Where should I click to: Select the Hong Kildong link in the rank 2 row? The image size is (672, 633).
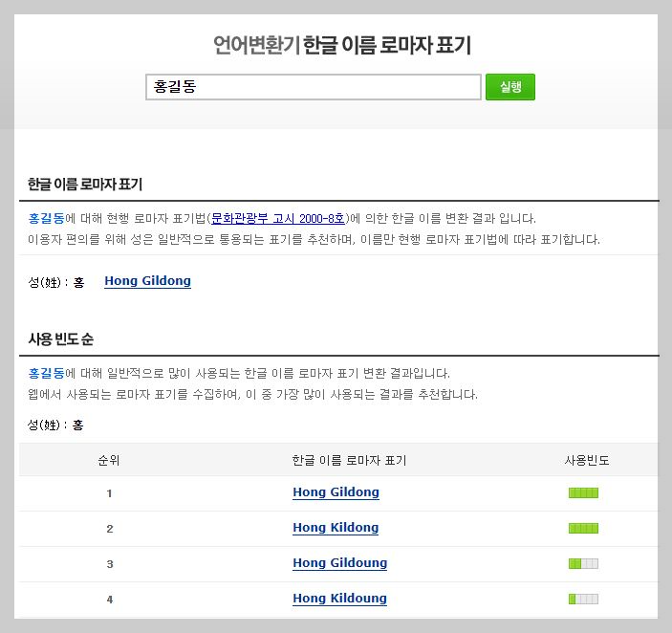pyautogui.click(x=336, y=528)
